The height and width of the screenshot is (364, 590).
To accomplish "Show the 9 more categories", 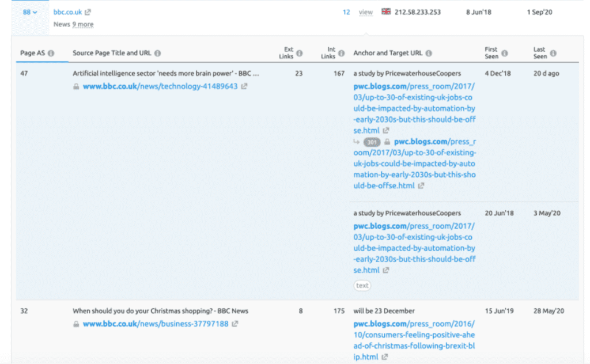I will pos(83,24).
